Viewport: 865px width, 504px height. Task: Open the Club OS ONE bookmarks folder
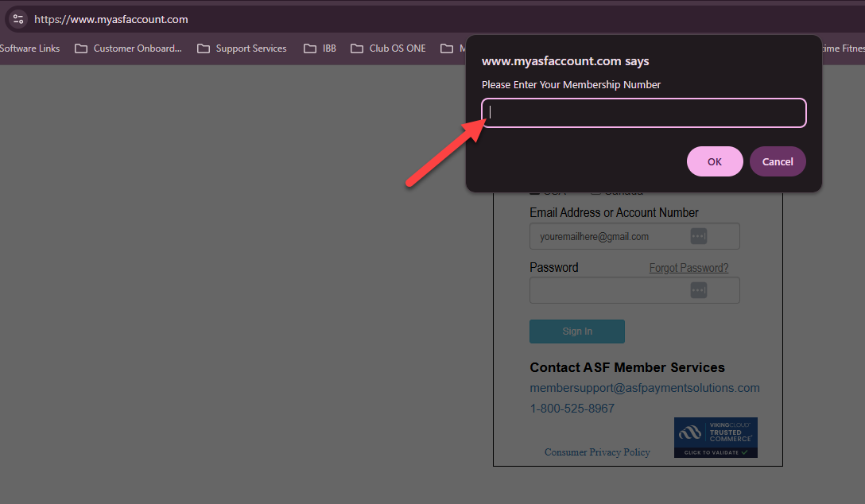coord(388,48)
